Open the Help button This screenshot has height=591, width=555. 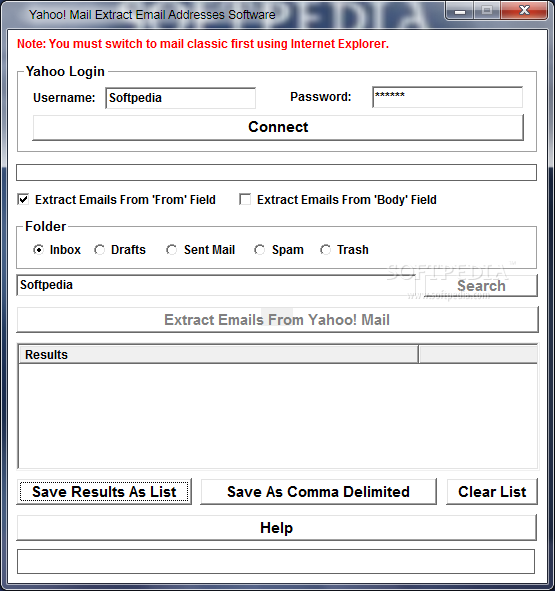coord(276,528)
